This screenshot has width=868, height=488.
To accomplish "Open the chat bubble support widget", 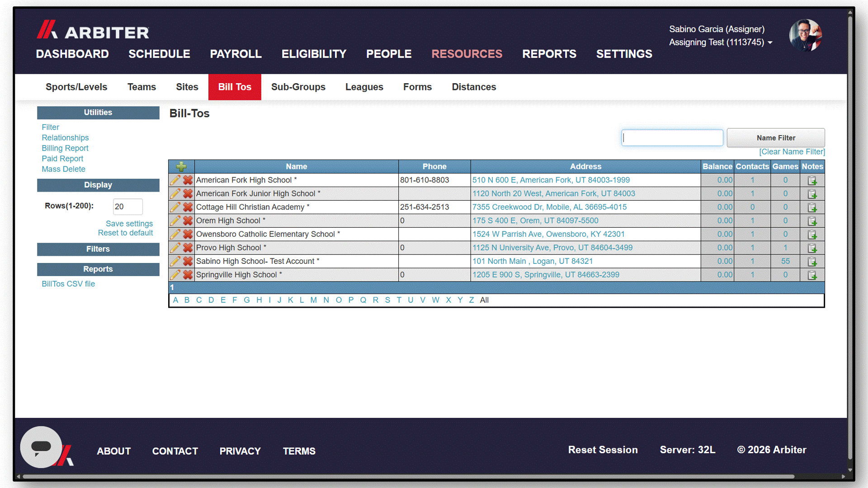I will pyautogui.click(x=41, y=447).
